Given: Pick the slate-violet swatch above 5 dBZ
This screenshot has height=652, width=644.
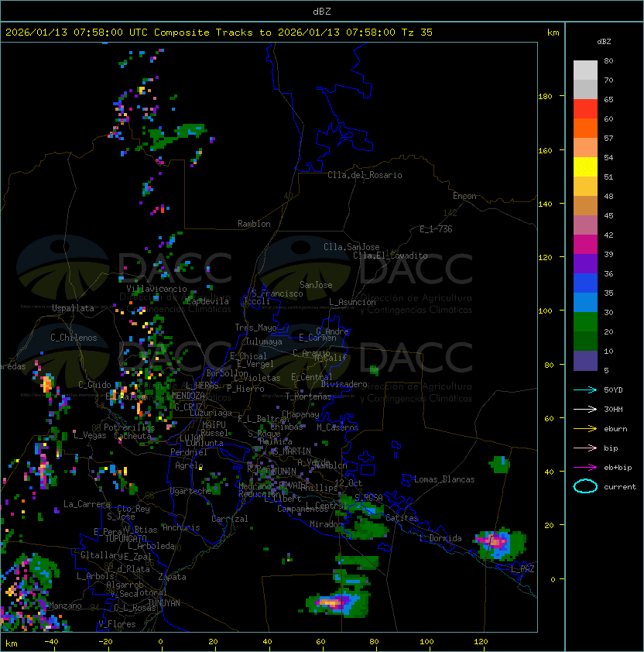Looking at the screenshot, I should (585, 361).
